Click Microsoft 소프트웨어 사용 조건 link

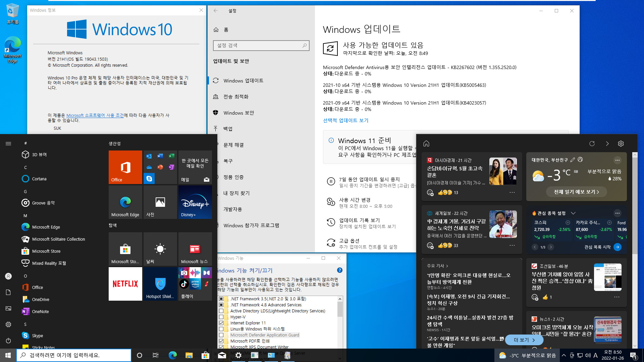[x=95, y=115]
